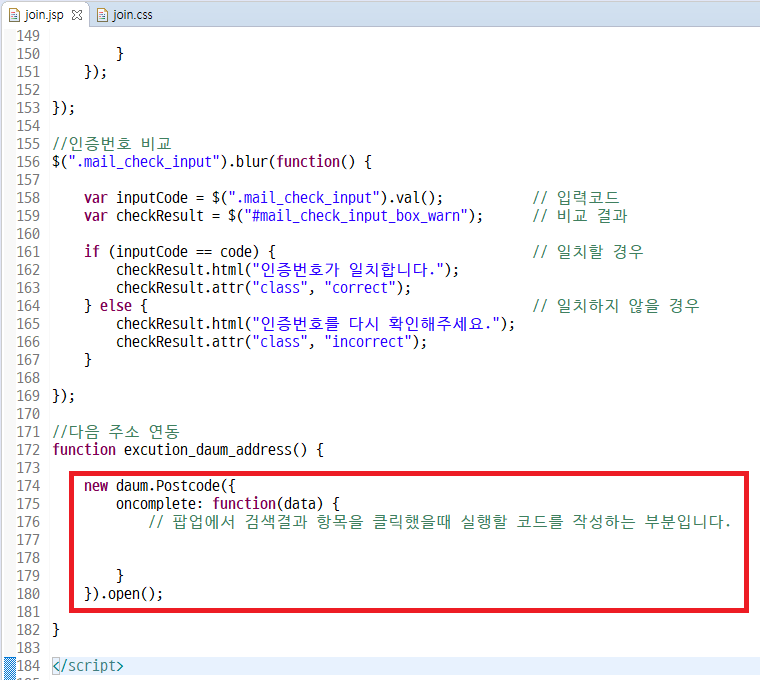Click the join.css file icon

tap(102, 16)
